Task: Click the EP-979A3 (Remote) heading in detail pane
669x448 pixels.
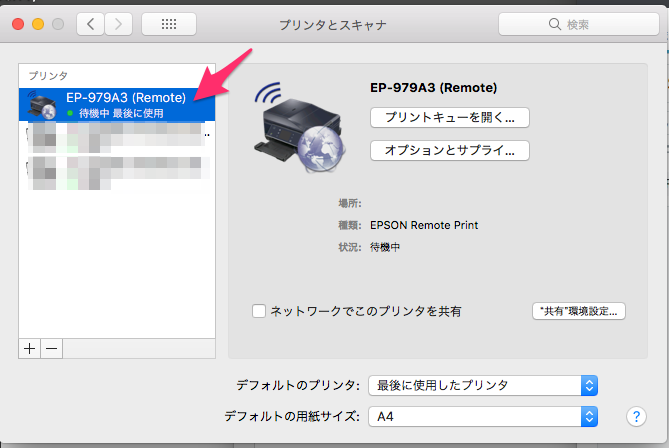Action: (x=433, y=88)
